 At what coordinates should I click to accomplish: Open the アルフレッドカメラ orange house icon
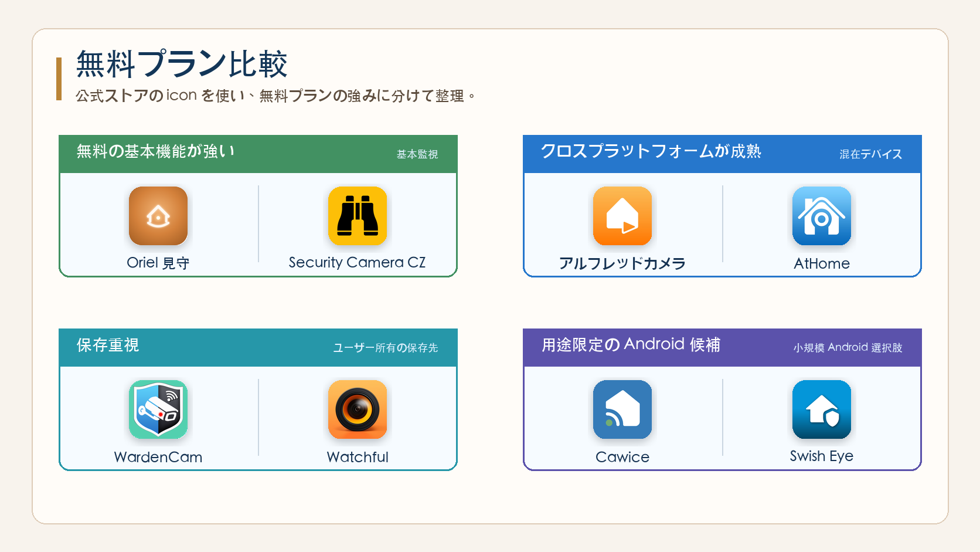pos(622,216)
